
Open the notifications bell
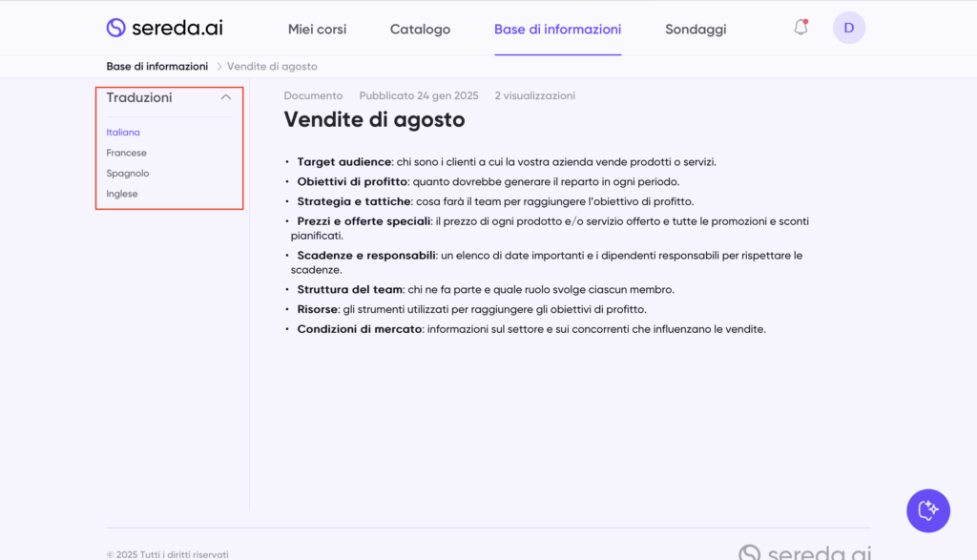point(800,28)
